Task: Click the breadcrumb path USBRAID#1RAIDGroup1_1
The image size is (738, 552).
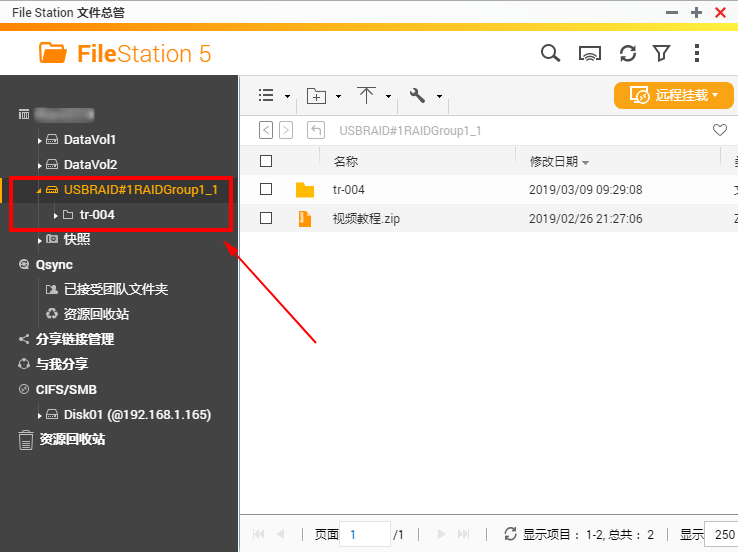Action: pos(410,131)
